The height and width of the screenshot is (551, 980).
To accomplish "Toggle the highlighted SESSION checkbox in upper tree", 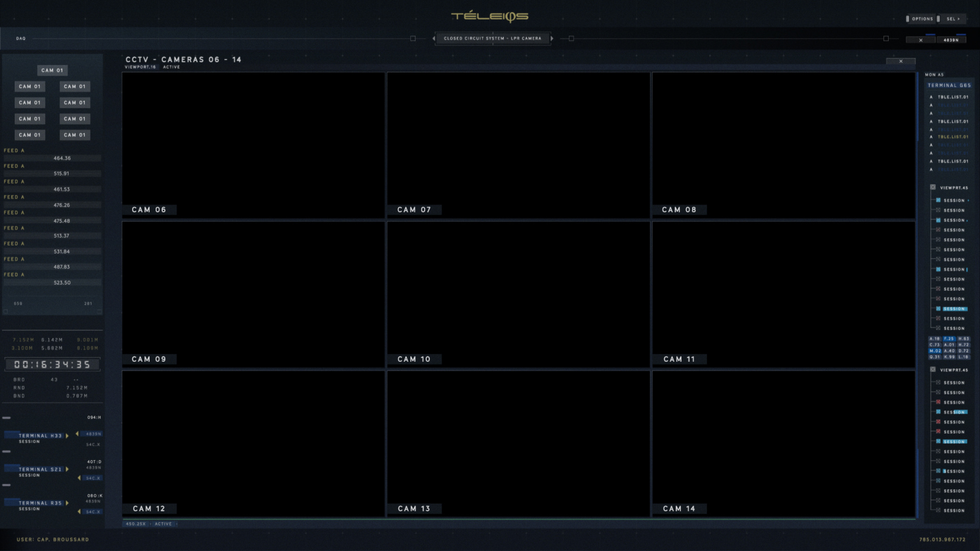I will [938, 309].
